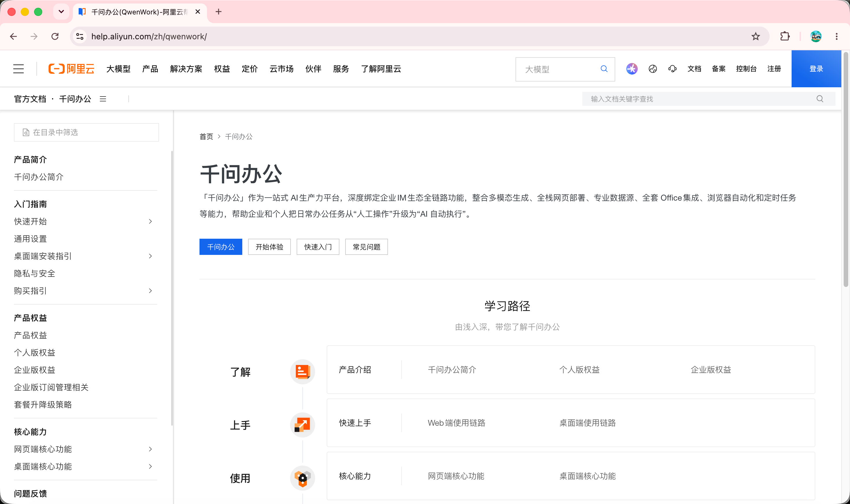Click the globe language icon in header
Screen dimensions: 850x504
point(653,69)
